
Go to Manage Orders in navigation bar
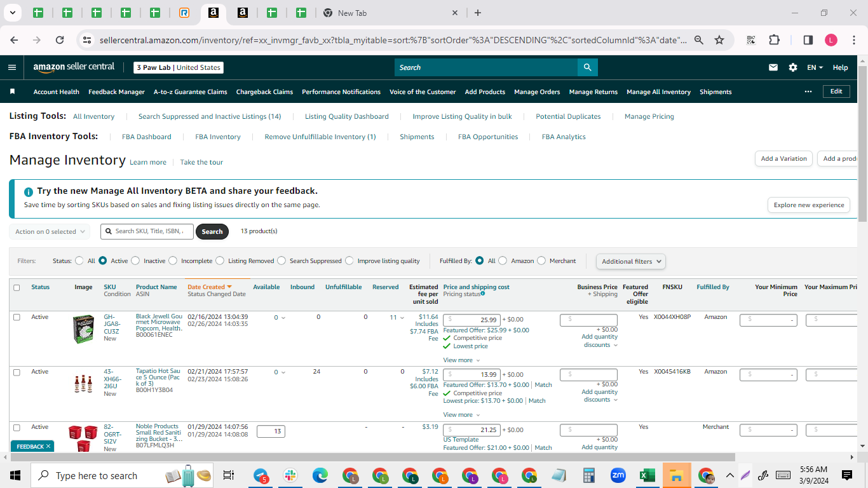pos(537,91)
